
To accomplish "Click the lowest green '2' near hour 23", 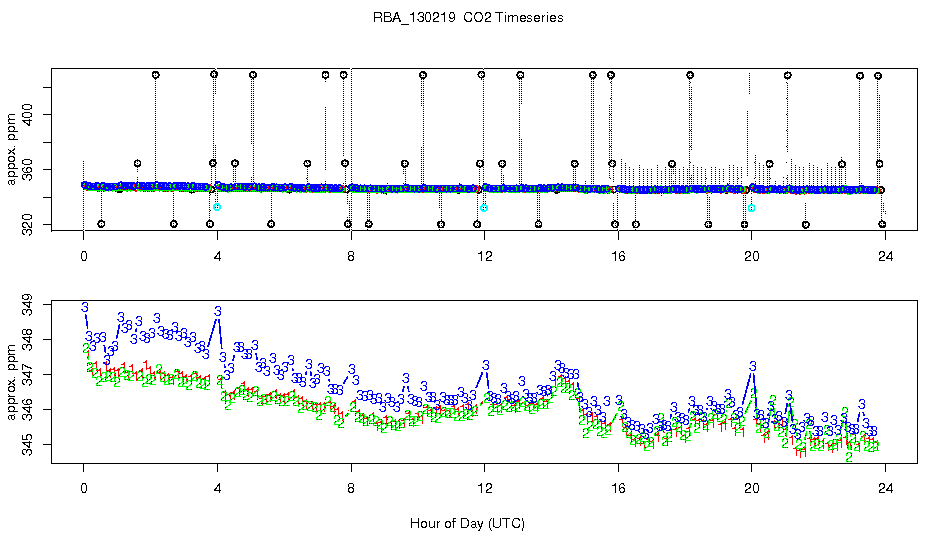I will coord(849,458).
